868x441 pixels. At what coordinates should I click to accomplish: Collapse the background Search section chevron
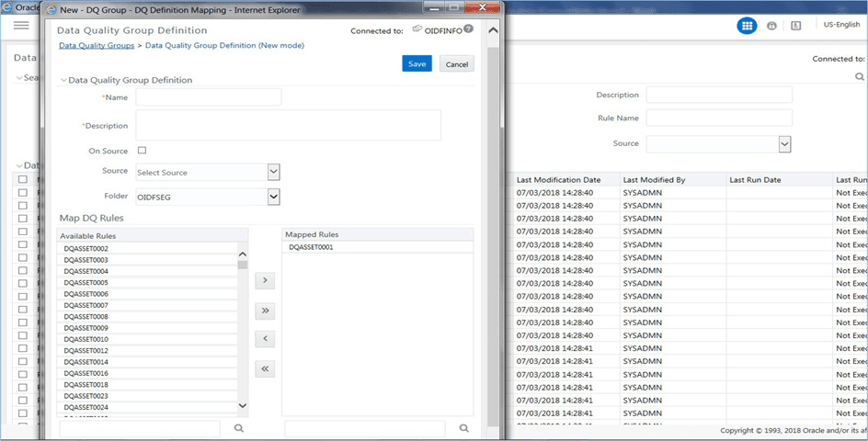(19, 78)
